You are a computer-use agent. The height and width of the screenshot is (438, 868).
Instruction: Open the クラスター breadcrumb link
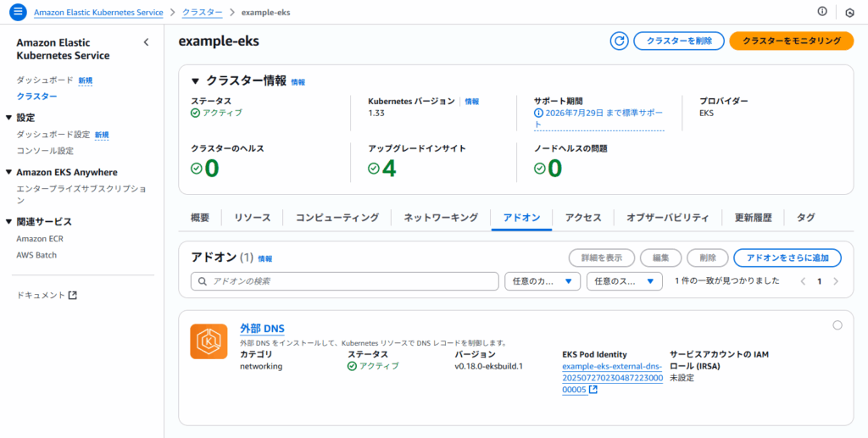[x=202, y=12]
